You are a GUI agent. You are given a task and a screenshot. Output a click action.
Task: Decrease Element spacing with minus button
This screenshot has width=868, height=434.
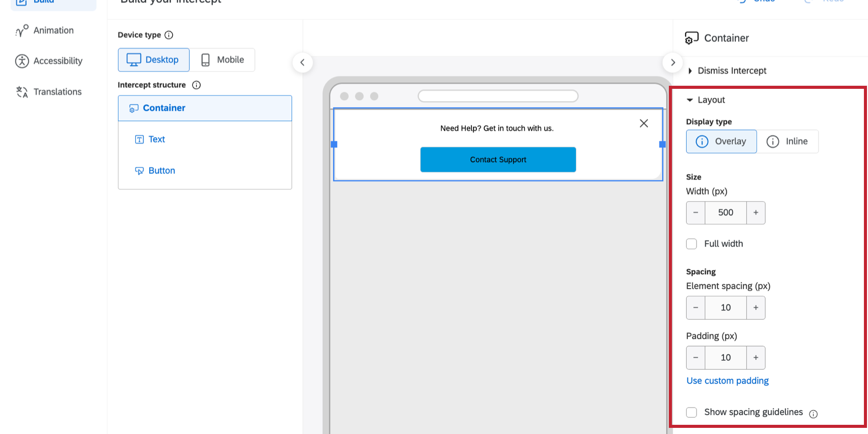click(x=695, y=308)
